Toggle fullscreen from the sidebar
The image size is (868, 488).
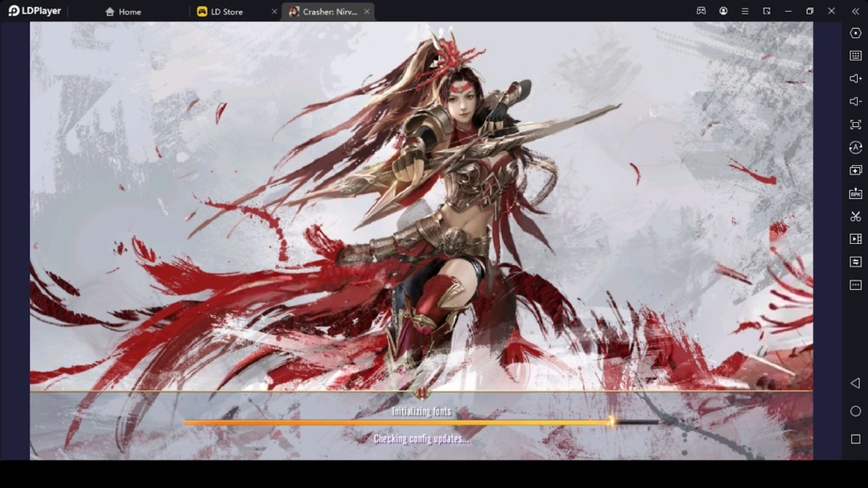855,125
